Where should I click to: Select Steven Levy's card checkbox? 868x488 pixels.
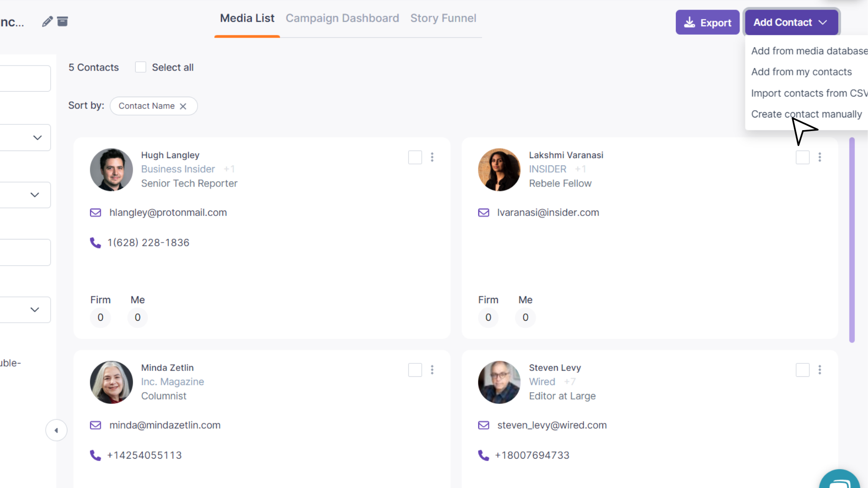(x=802, y=370)
